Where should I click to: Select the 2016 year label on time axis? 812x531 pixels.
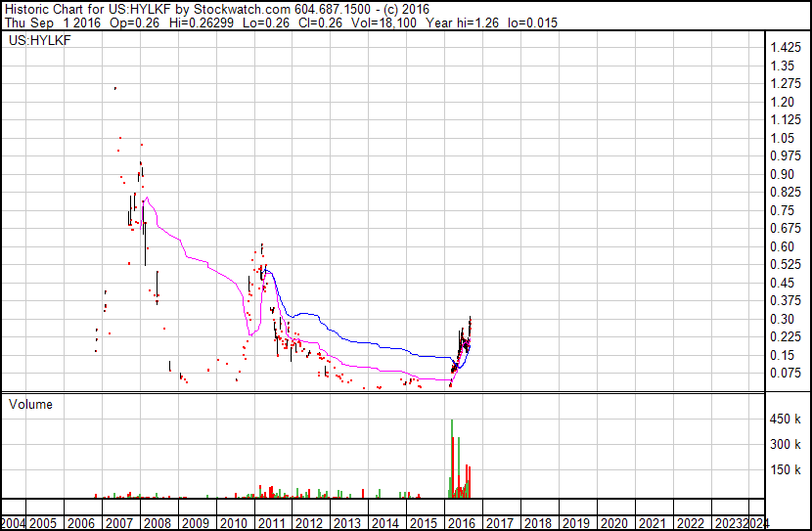(x=461, y=523)
